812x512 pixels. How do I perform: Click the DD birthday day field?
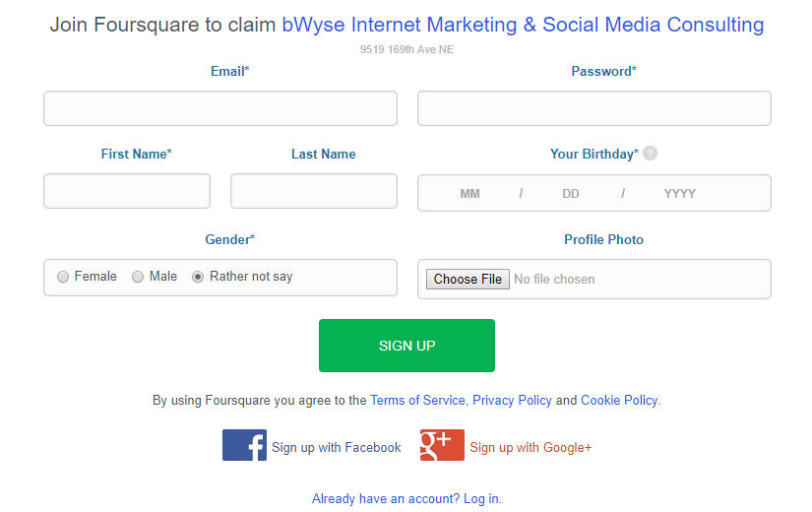point(571,194)
